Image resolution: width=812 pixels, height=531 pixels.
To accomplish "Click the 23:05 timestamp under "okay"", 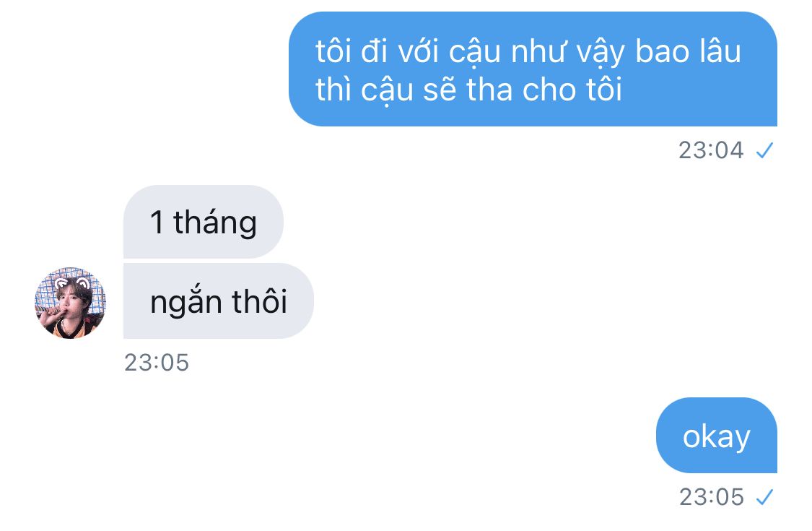I will coord(711,497).
